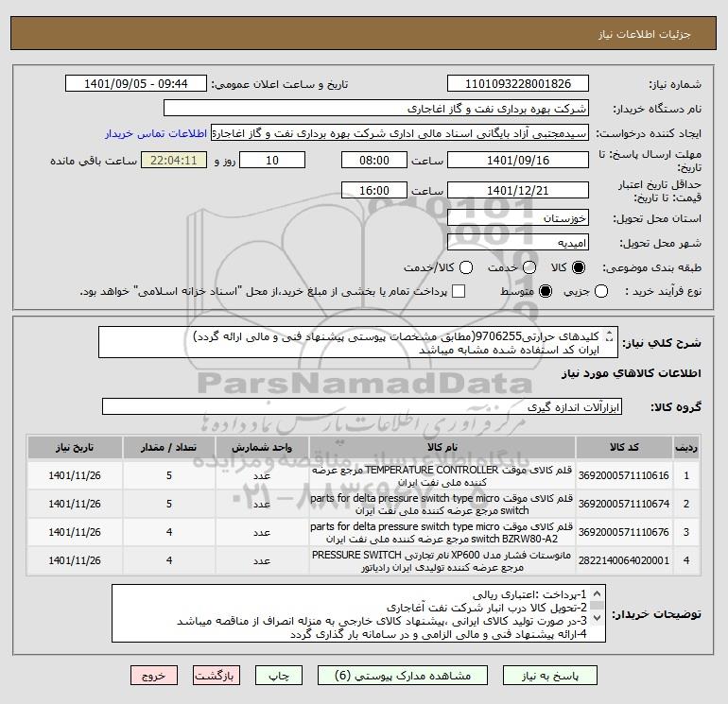The width and height of the screenshot is (728, 704).
Task: Click the days remaining field 10
Action: [272, 161]
